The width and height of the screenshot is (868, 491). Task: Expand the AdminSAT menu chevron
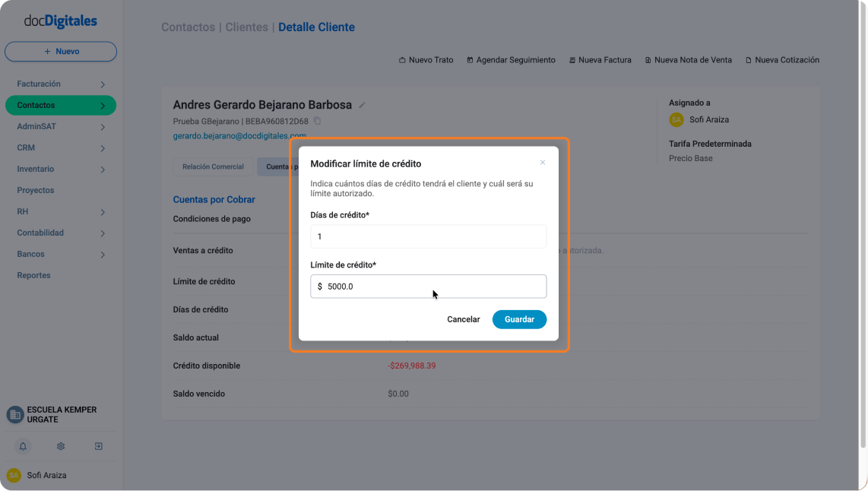(x=103, y=127)
